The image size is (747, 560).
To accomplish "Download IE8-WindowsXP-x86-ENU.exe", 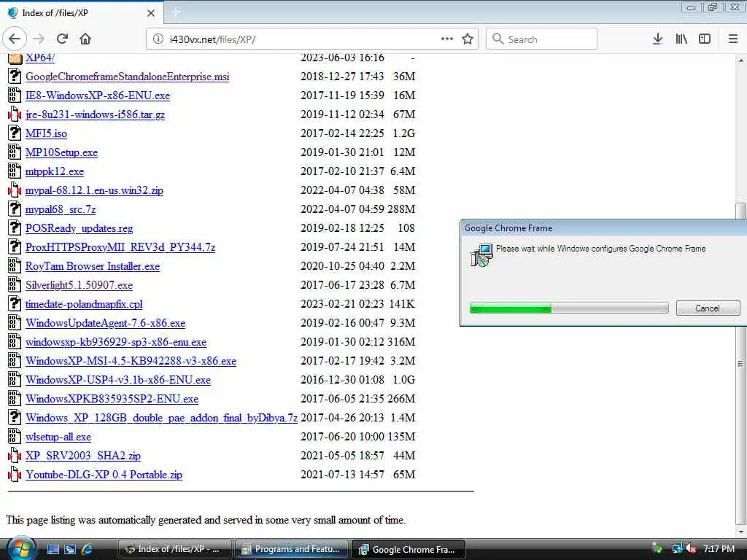I will (98, 96).
